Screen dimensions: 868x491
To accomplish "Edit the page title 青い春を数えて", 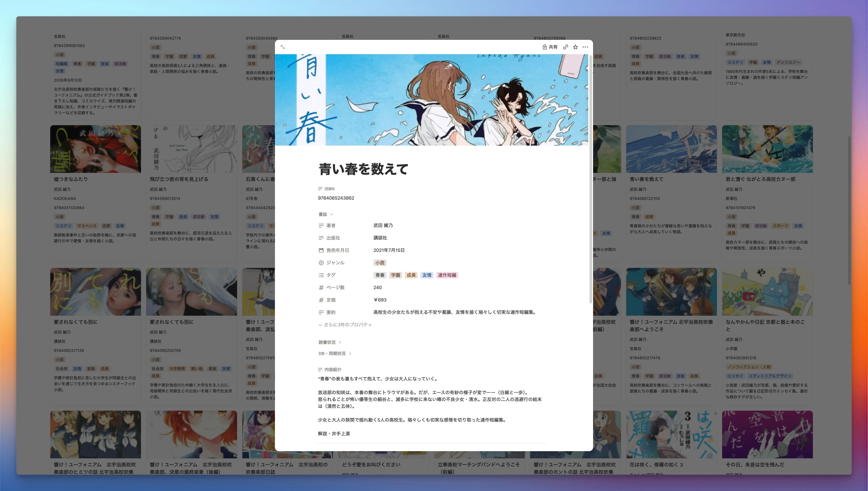I will (x=363, y=169).
